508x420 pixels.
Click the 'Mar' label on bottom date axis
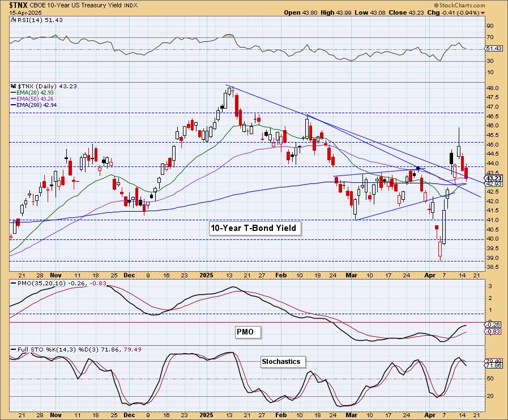[x=352, y=415]
